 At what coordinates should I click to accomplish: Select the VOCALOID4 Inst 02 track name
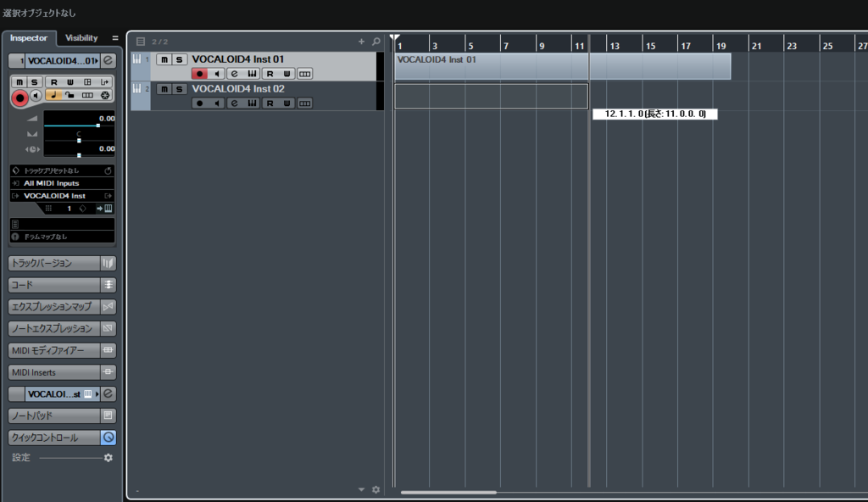(x=238, y=89)
